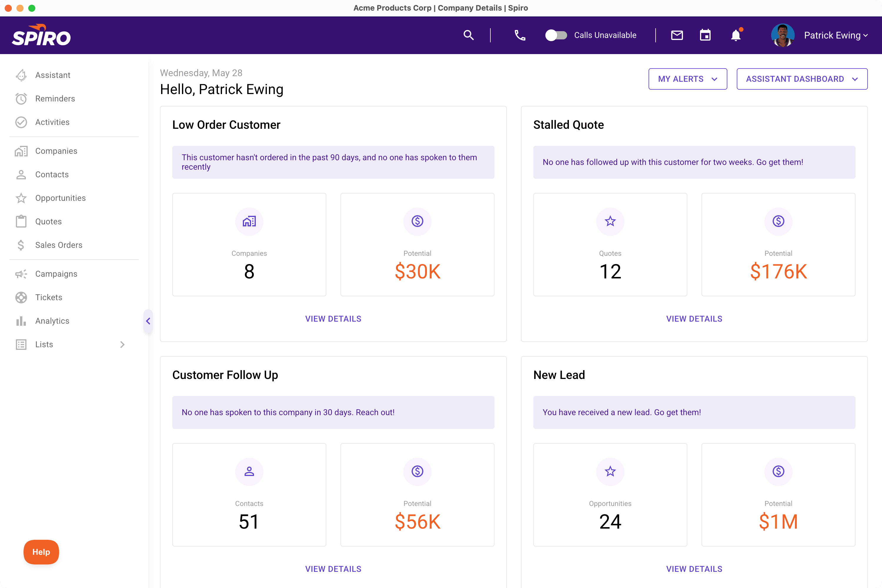Click star icon above Opportunities 24
The width and height of the screenshot is (882, 588).
[610, 471]
